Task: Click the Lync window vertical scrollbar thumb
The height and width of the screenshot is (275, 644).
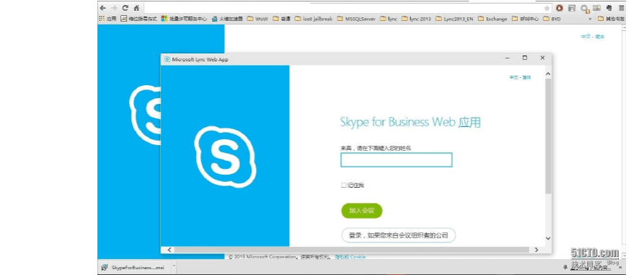Action: 548,136
